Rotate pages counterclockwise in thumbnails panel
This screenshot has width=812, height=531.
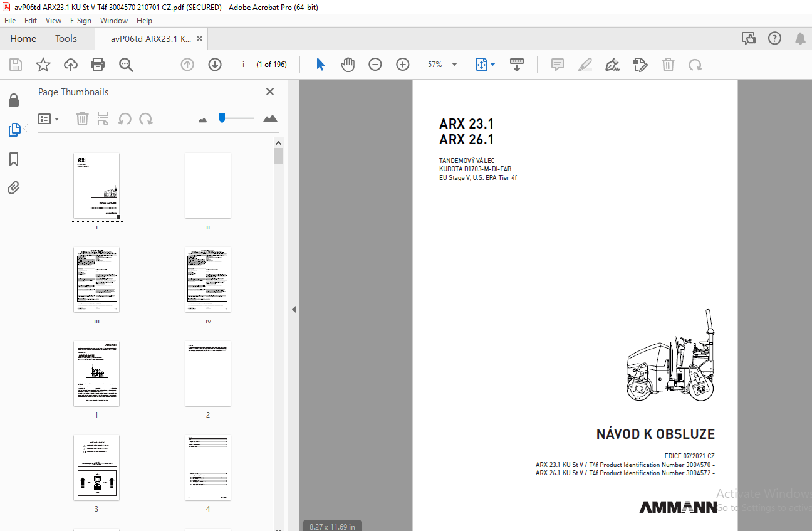[x=125, y=118]
